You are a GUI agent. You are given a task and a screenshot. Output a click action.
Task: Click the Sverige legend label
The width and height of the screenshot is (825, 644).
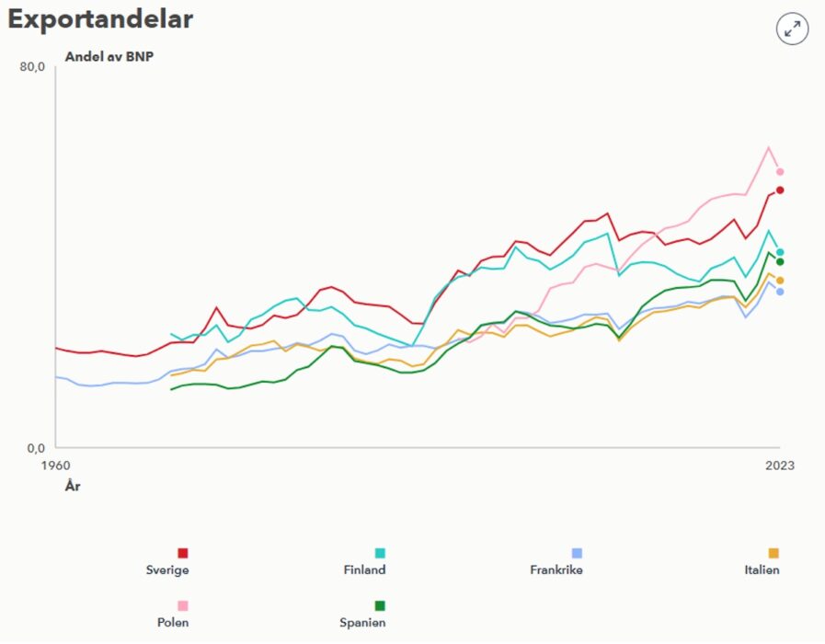[x=167, y=569]
